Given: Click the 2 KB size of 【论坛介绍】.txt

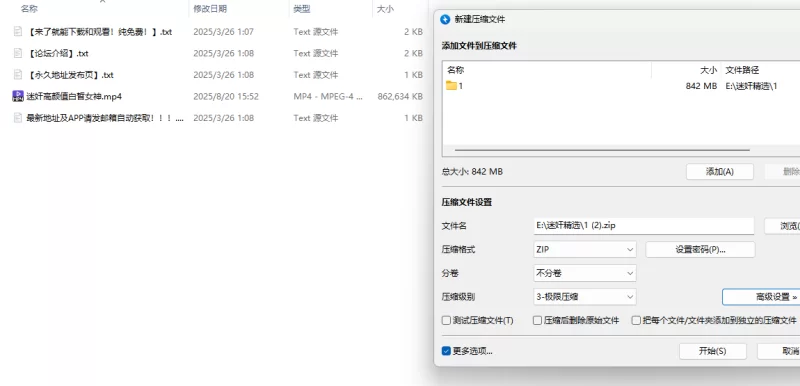Looking at the screenshot, I should (x=413, y=53).
